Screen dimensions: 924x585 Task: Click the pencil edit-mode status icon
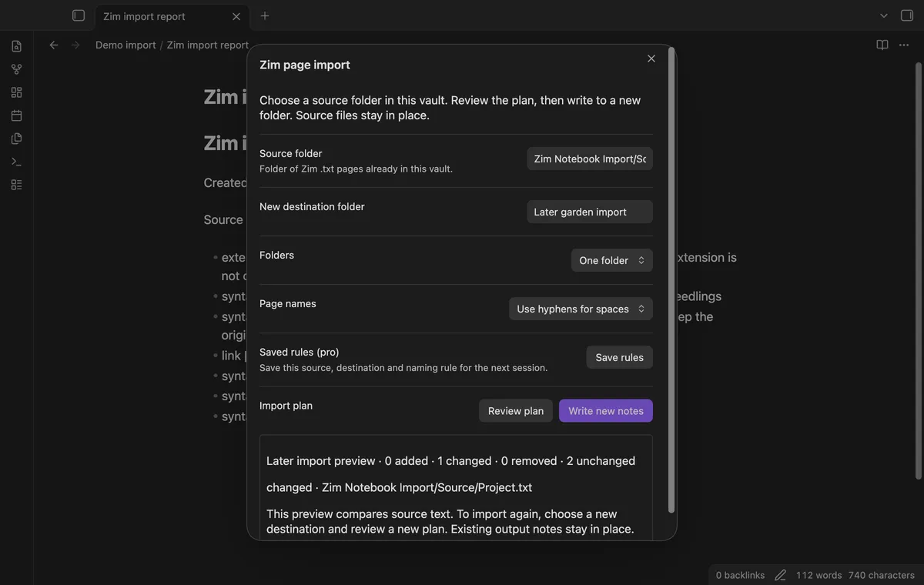(x=780, y=575)
